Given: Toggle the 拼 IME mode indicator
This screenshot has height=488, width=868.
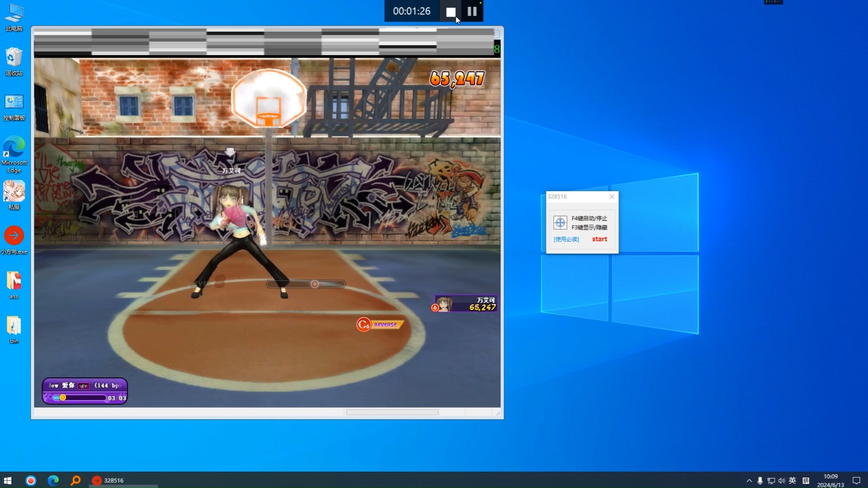Looking at the screenshot, I should point(806,480).
